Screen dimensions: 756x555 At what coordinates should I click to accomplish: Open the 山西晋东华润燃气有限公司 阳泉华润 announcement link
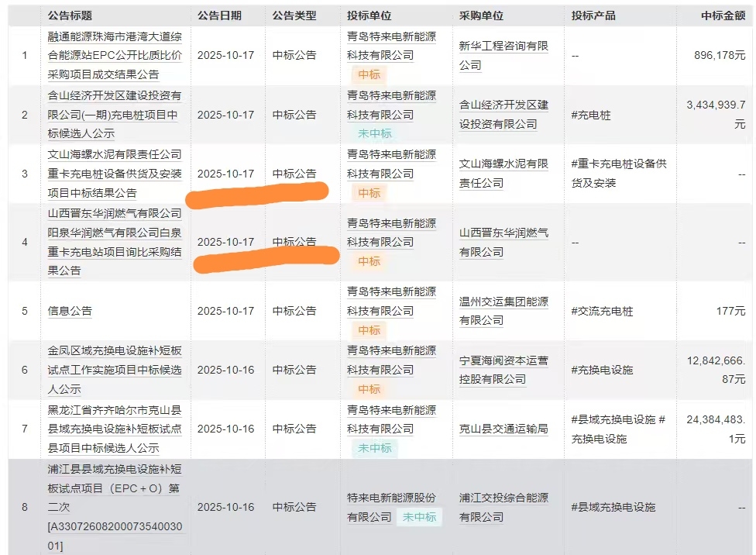coord(115,242)
